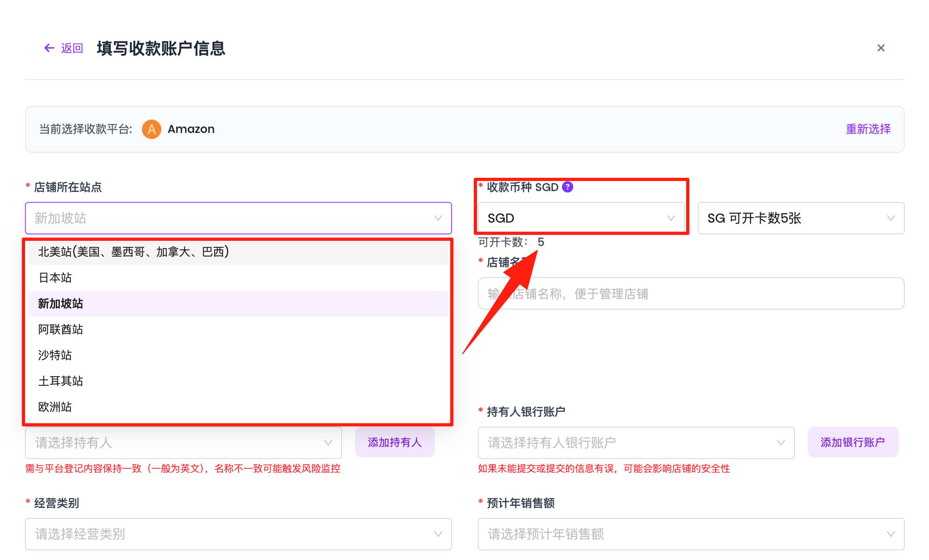Click the 添加银行账户 button
Screen dimensions: 929x560
(x=853, y=442)
